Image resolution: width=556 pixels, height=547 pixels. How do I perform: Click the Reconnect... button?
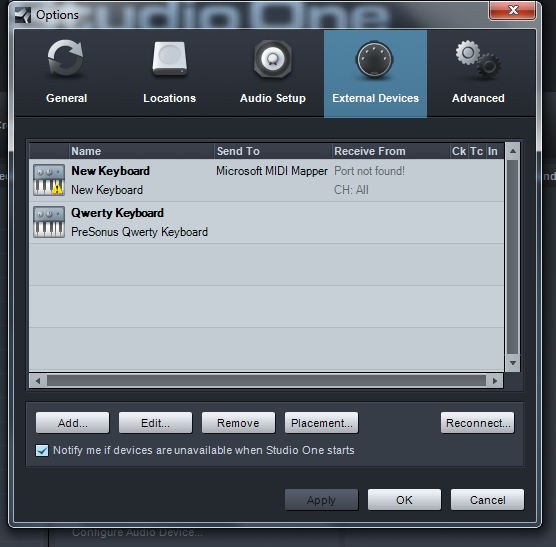pyautogui.click(x=478, y=423)
